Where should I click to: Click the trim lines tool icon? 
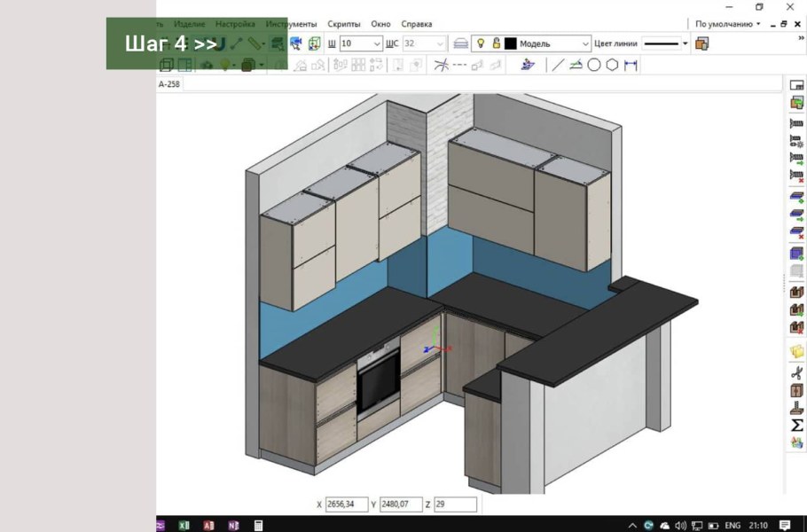coord(441,65)
